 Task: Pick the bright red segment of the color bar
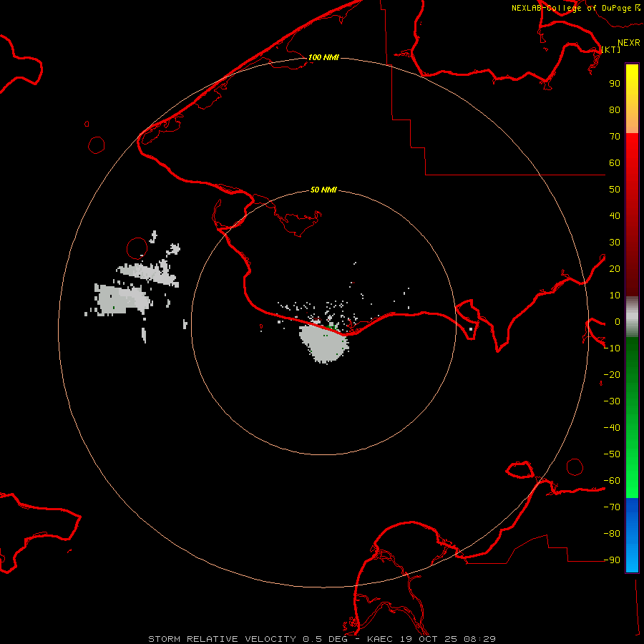coord(632,215)
